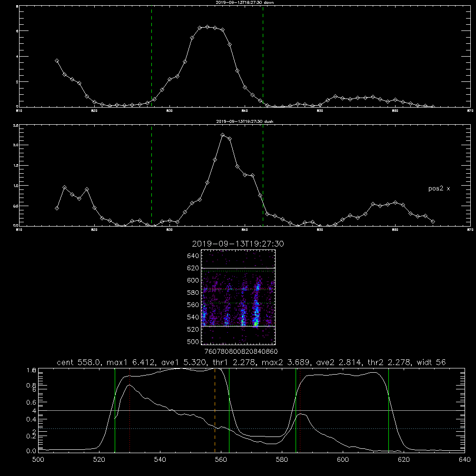Click 'cent 558.0' in the statistics line
The height and width of the screenshot is (476, 476).
pos(79,362)
